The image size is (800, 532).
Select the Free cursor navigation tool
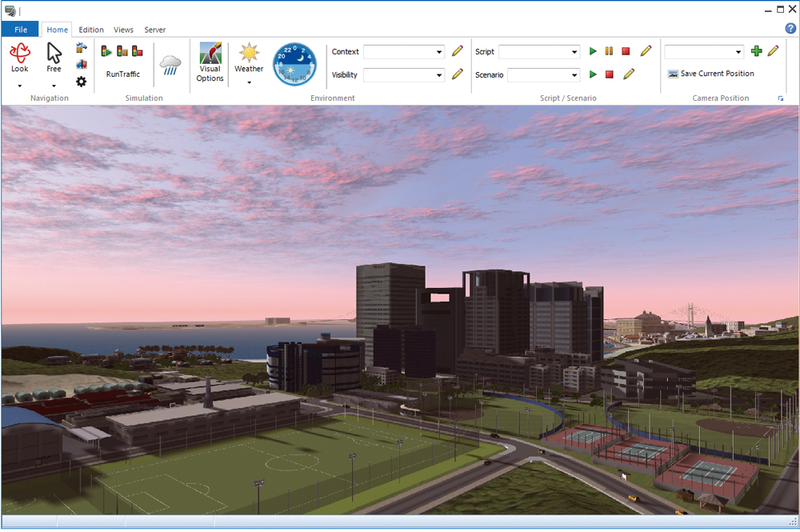point(54,57)
